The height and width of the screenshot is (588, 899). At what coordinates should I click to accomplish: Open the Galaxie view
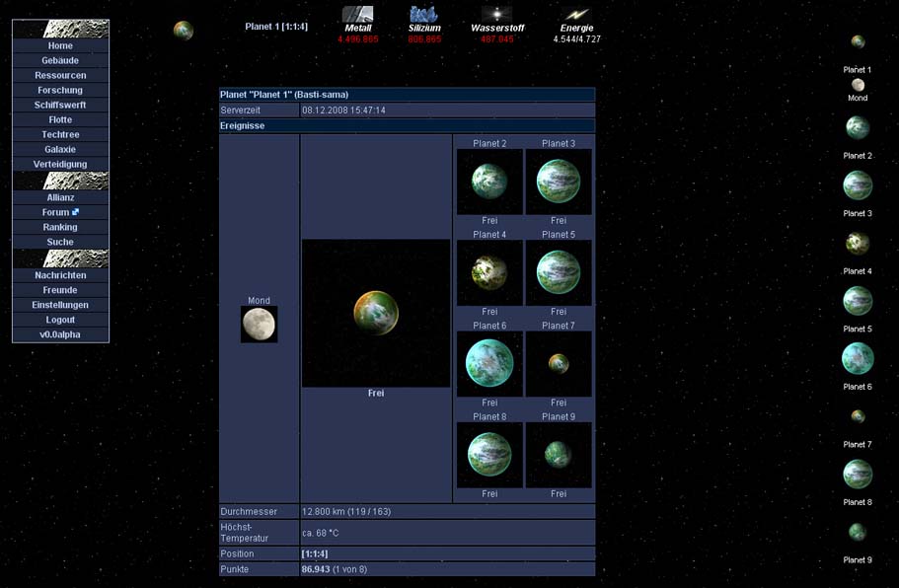pos(60,149)
